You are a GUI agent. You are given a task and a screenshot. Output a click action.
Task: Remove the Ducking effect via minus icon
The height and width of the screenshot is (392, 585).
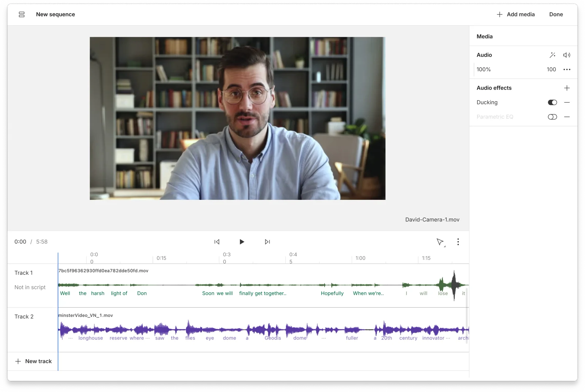[x=567, y=102]
